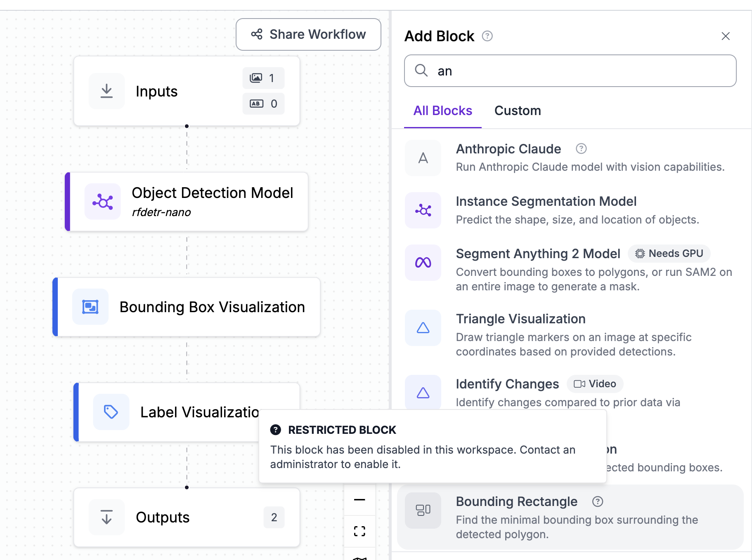Zoom out the canvas with minus button
The height and width of the screenshot is (560, 752).
click(359, 500)
